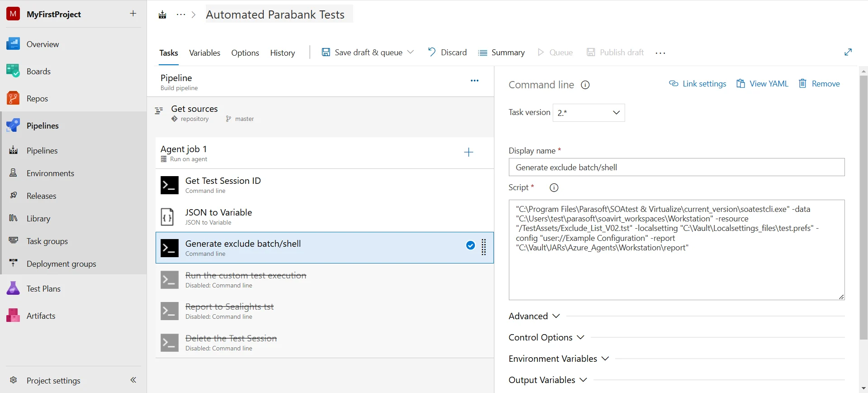Image resolution: width=868 pixels, height=393 pixels.
Task: Click the Link settings link
Action: tap(697, 84)
